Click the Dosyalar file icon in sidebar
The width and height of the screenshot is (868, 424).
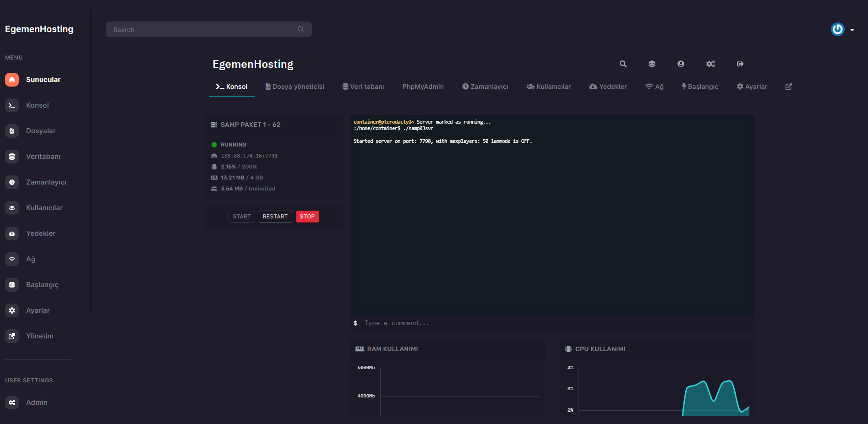tap(12, 131)
